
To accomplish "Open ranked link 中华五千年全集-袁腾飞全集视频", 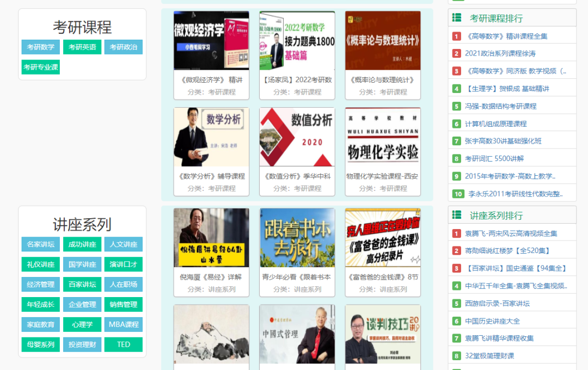I will 516,286.
